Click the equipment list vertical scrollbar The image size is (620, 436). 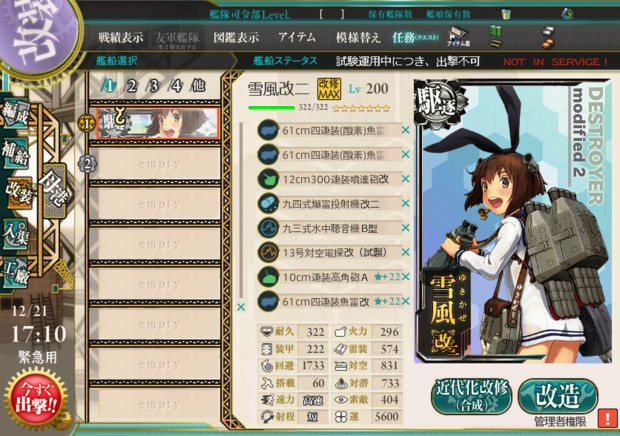click(241, 210)
